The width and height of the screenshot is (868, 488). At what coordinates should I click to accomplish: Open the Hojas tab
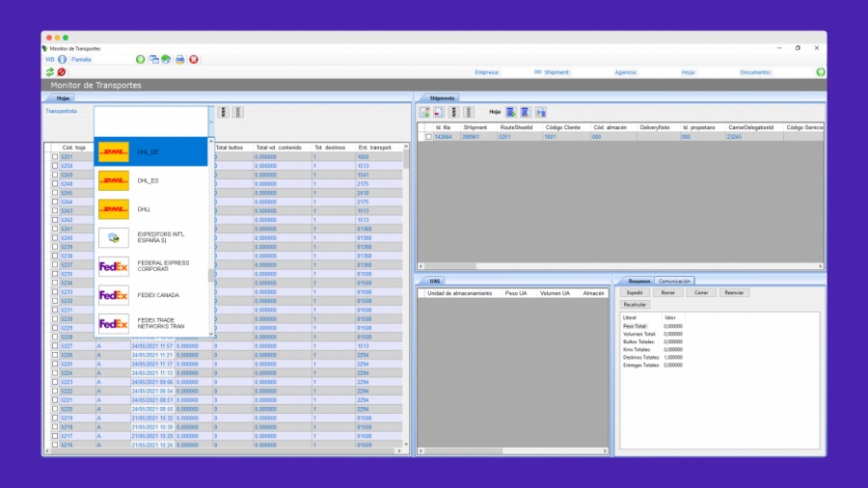click(63, 98)
